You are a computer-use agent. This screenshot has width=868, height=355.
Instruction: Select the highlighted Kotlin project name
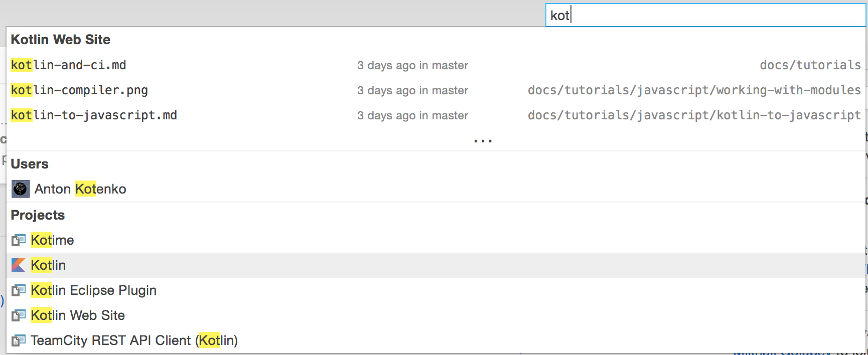(x=48, y=265)
